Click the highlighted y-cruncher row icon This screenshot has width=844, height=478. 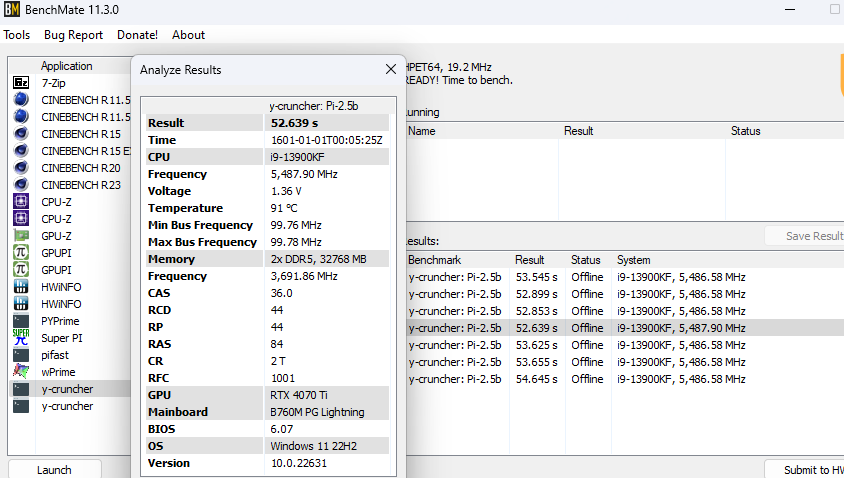(x=21, y=389)
